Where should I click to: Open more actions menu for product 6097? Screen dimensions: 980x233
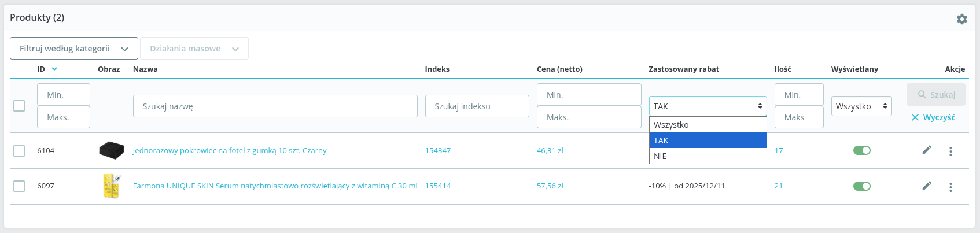click(x=950, y=187)
